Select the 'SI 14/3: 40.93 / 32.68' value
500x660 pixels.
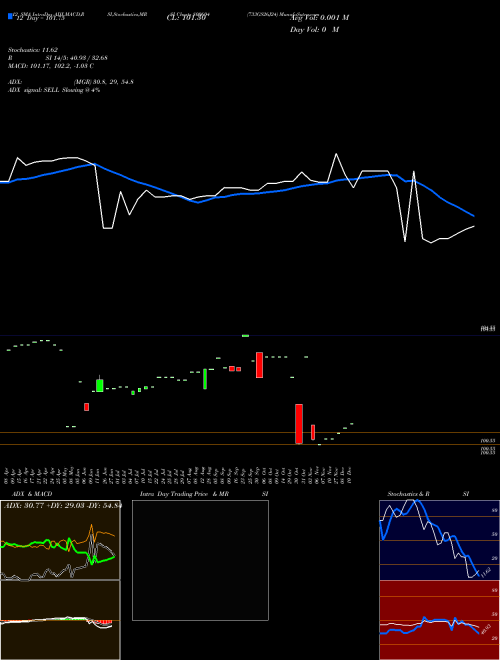[x=77, y=58]
